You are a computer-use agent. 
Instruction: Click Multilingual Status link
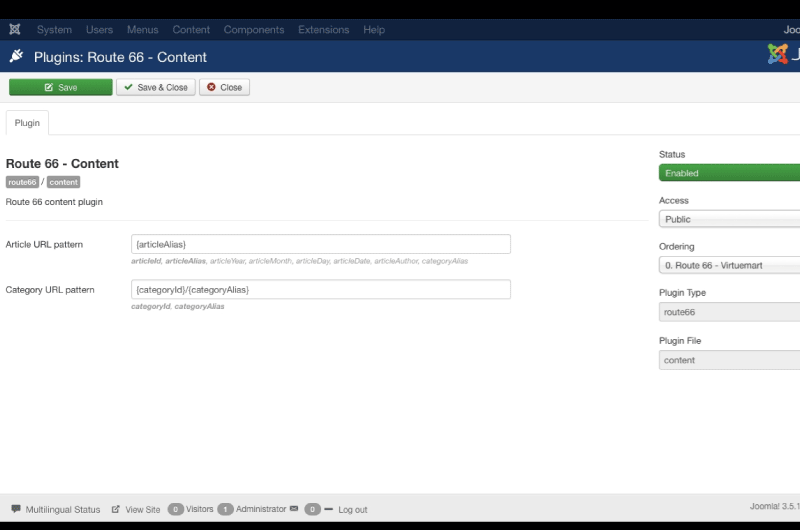pyautogui.click(x=63, y=509)
